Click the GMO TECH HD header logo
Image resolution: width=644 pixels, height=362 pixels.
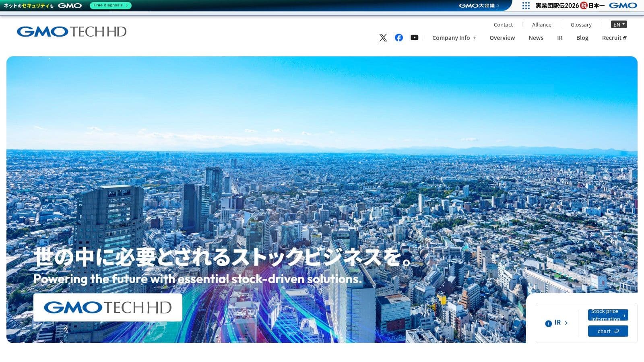pyautogui.click(x=72, y=31)
